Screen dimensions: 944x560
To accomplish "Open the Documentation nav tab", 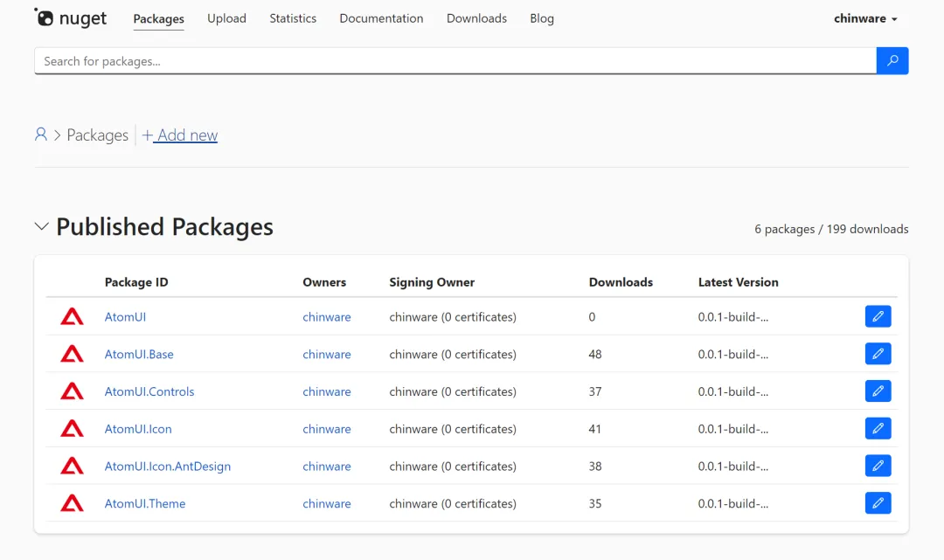I will [x=381, y=18].
